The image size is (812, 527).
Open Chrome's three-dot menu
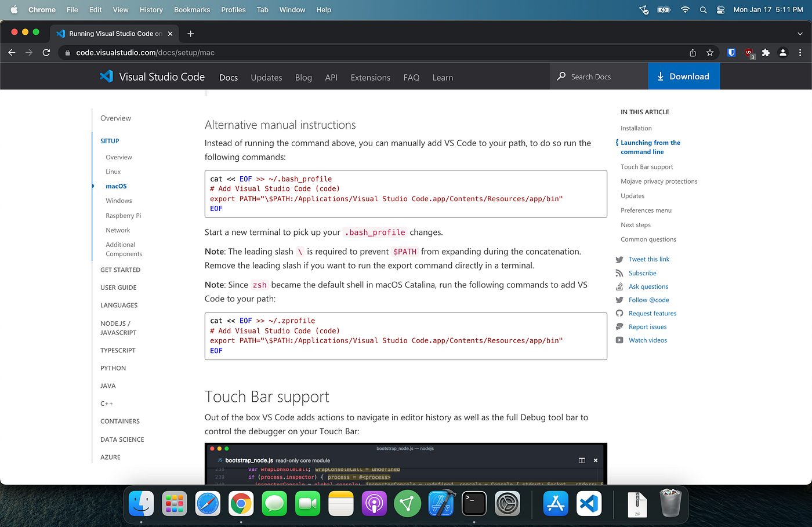(x=800, y=52)
